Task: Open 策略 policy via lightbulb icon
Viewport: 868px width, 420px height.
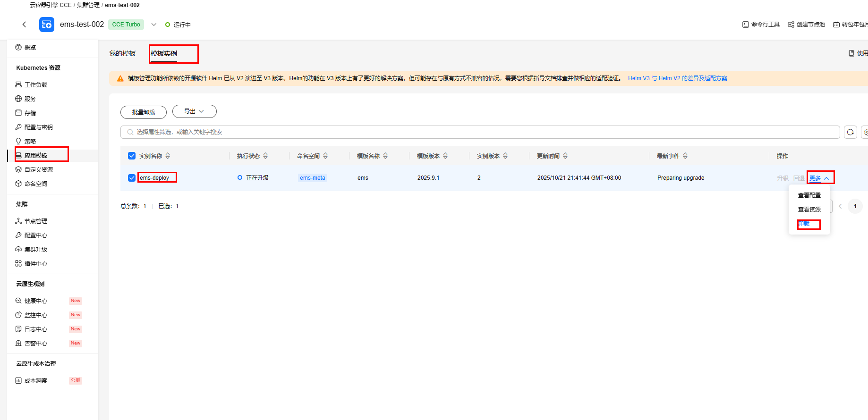Action: pyautogui.click(x=18, y=141)
